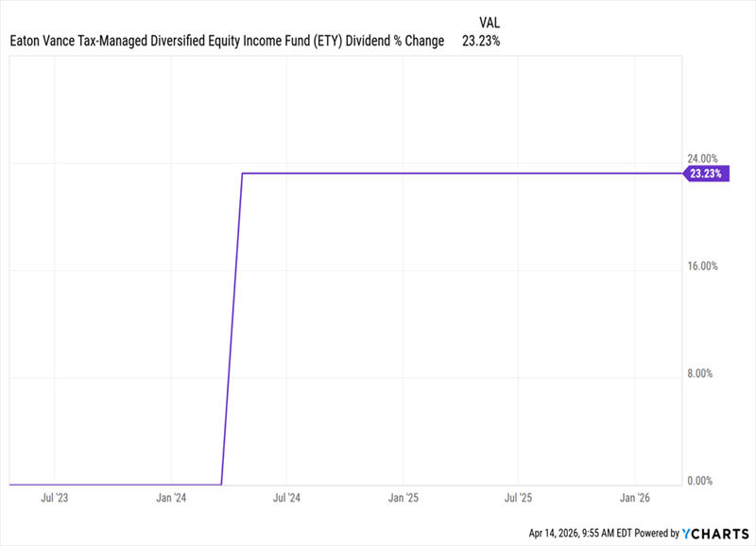The width and height of the screenshot is (756, 546).
Task: Click the 24.00% y-axis label
Action: [x=702, y=159]
